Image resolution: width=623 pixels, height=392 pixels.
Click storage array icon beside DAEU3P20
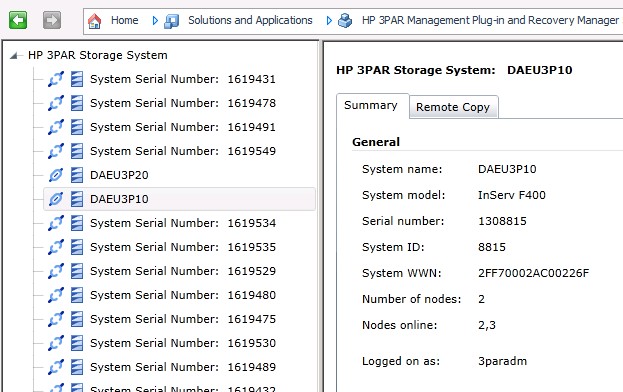[x=77, y=175]
